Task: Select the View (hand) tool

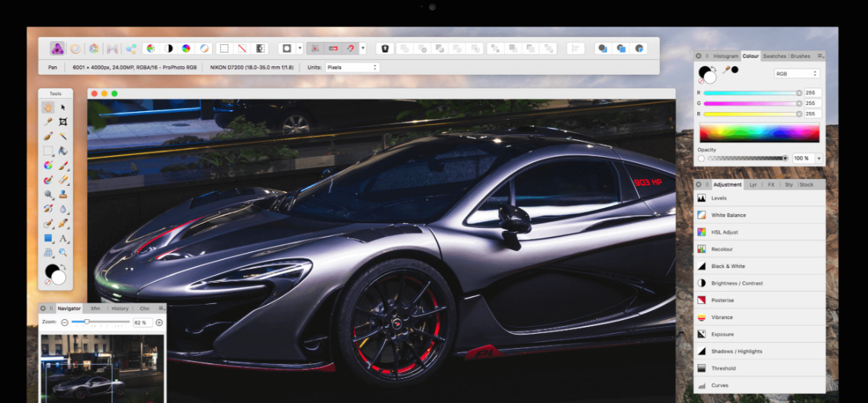Action: [x=48, y=107]
